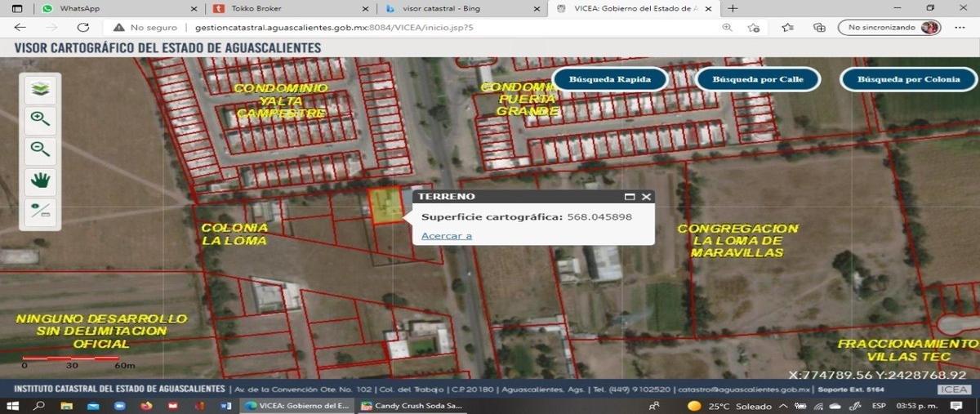Image resolution: width=980 pixels, height=414 pixels.
Task: Open Firefox from the taskbar
Action: click(147, 406)
